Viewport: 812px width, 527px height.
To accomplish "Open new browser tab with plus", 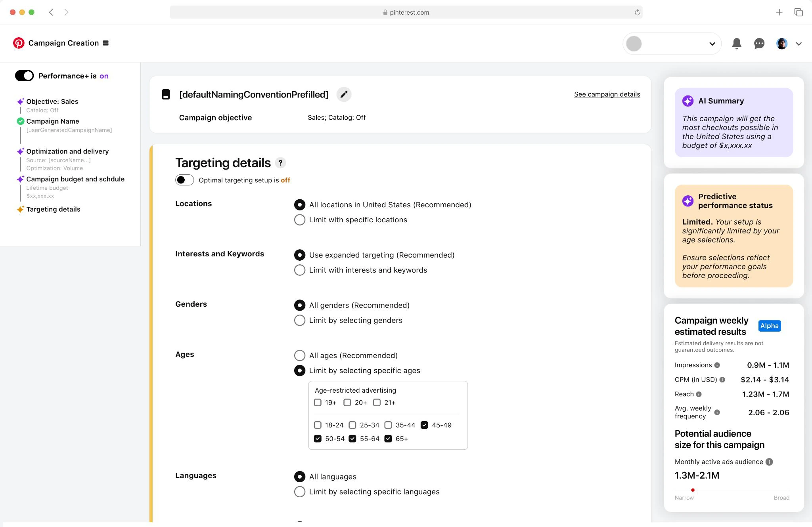I will (779, 12).
